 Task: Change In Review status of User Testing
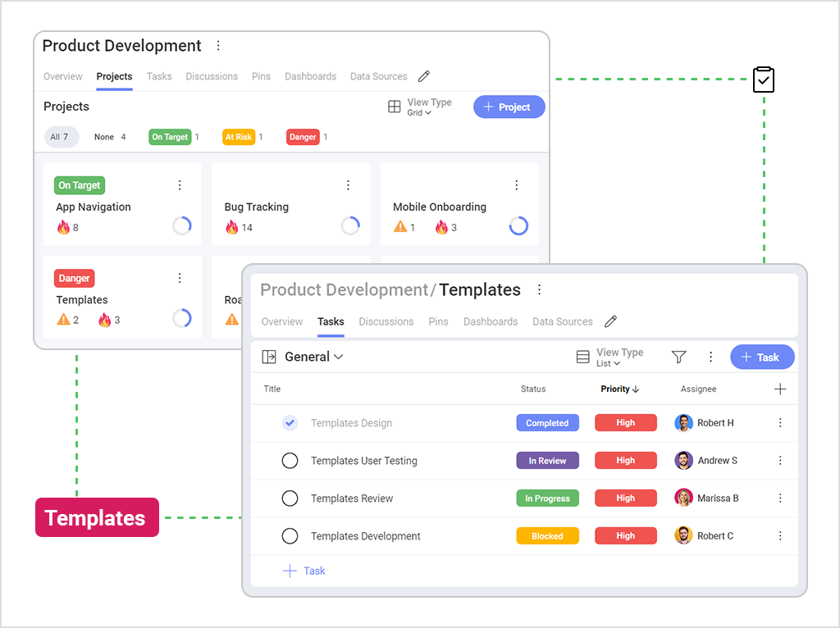coord(547,461)
